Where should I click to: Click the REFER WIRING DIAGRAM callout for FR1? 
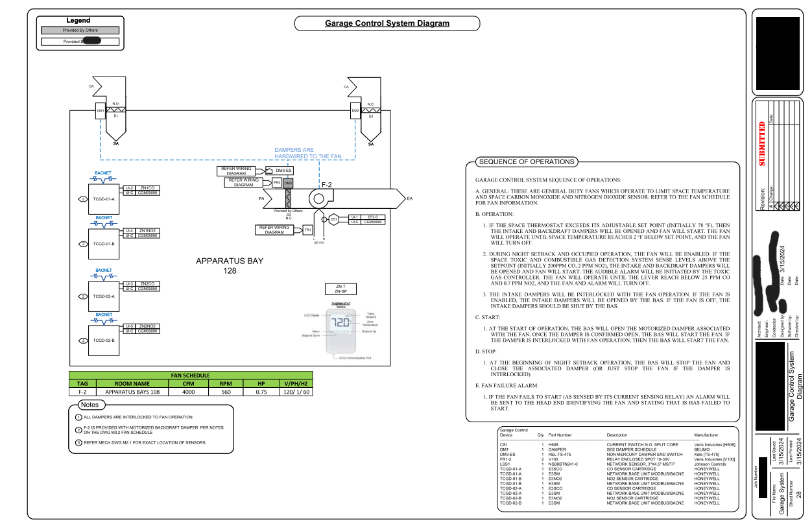click(x=274, y=230)
